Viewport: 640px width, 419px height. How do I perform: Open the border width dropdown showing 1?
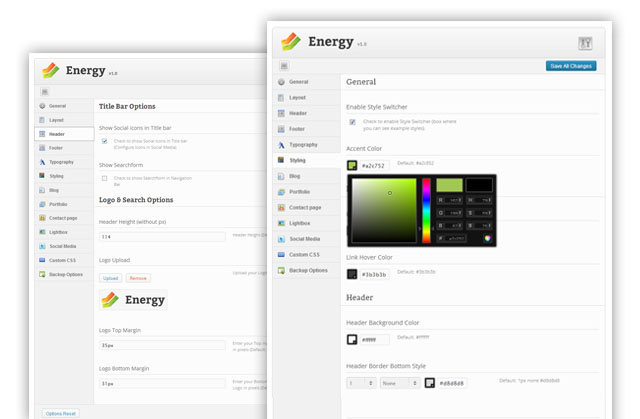[361, 382]
